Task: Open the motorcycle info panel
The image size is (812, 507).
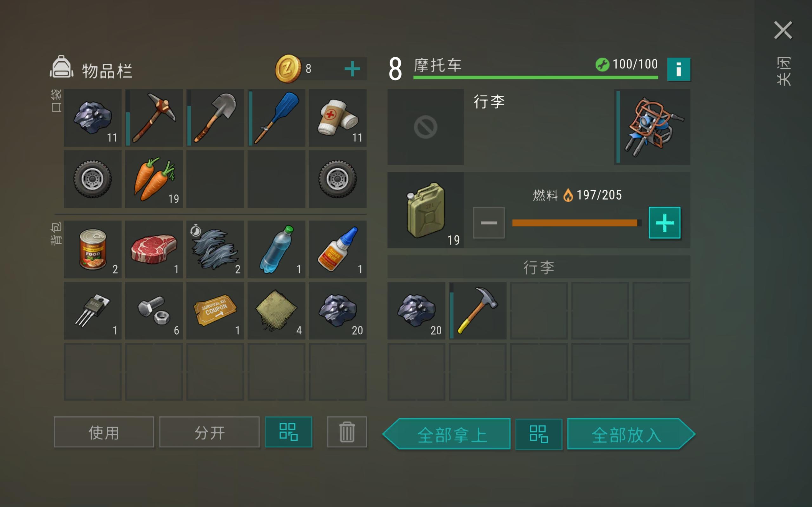Action: [x=678, y=69]
